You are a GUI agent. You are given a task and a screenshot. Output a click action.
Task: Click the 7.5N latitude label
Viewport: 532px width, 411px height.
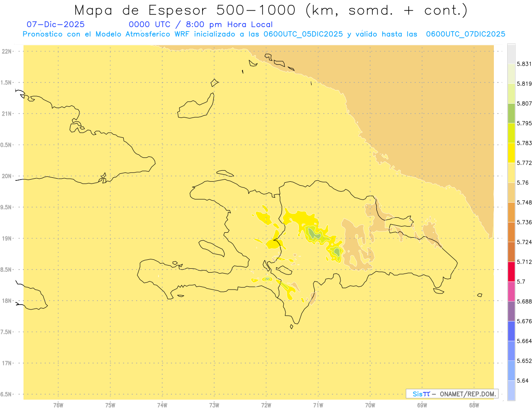(6, 332)
